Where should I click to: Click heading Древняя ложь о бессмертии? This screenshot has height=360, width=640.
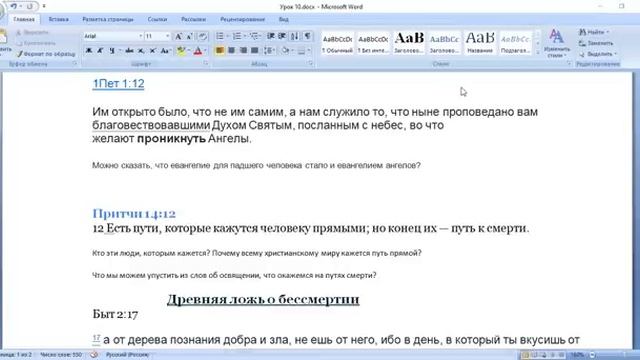point(263,299)
